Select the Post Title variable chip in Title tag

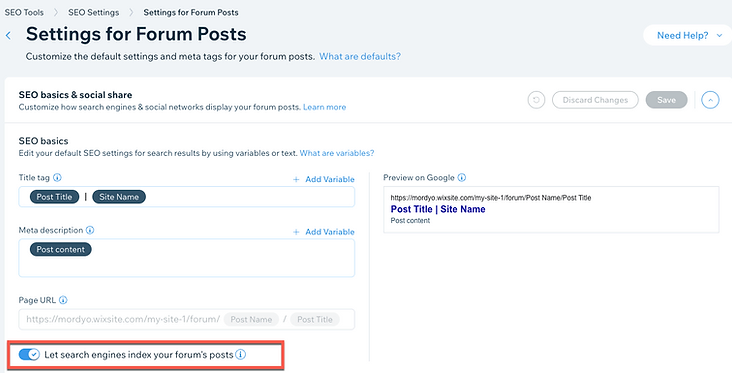point(55,197)
